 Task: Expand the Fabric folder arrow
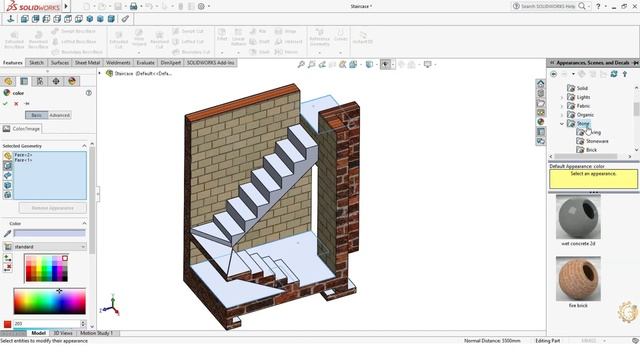point(562,106)
